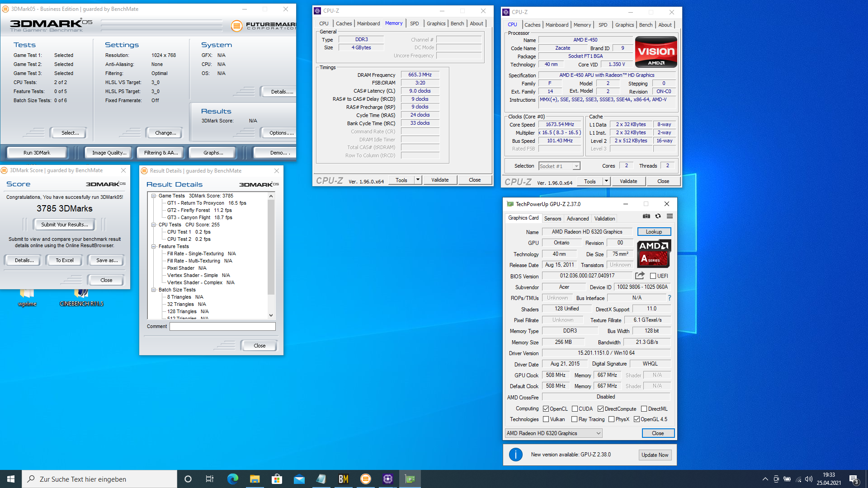Open SPD tab in CPU-Z Memory window
The width and height of the screenshot is (868, 488).
(x=415, y=23)
